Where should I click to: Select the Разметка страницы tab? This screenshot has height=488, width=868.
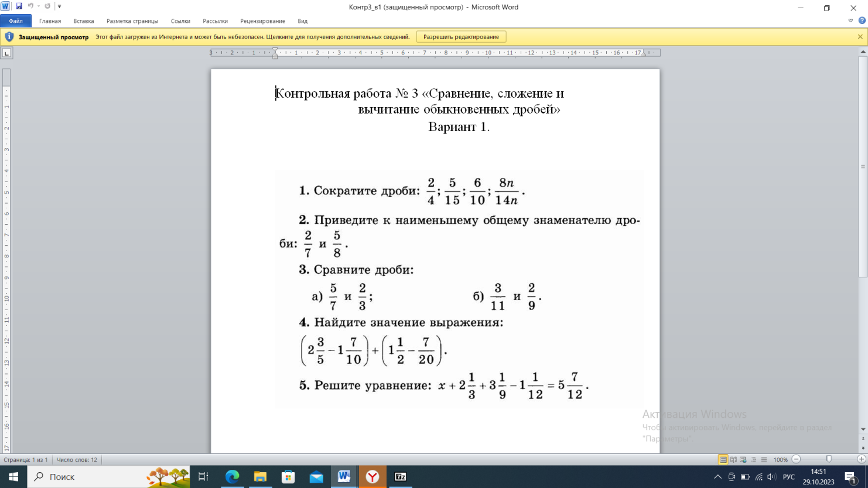pyautogui.click(x=132, y=21)
